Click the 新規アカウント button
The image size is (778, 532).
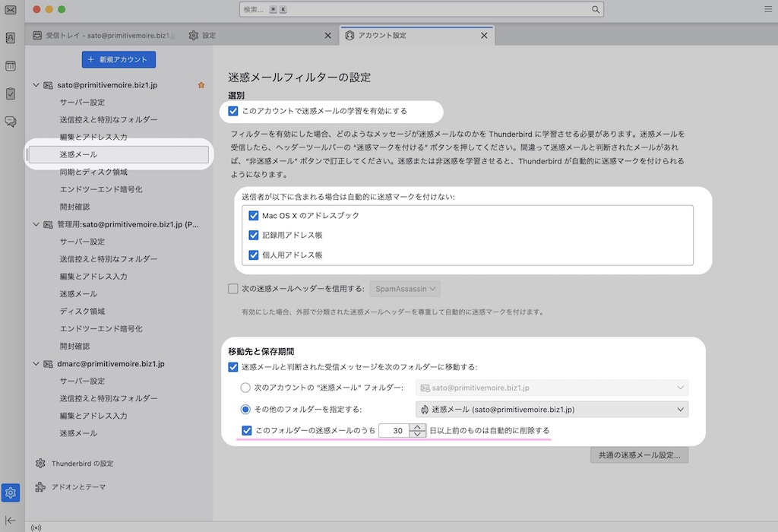119,59
